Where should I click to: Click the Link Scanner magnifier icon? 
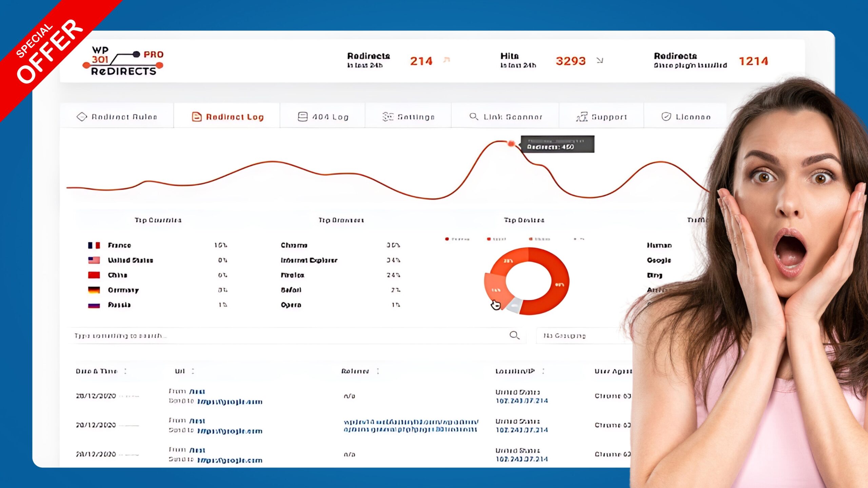474,117
